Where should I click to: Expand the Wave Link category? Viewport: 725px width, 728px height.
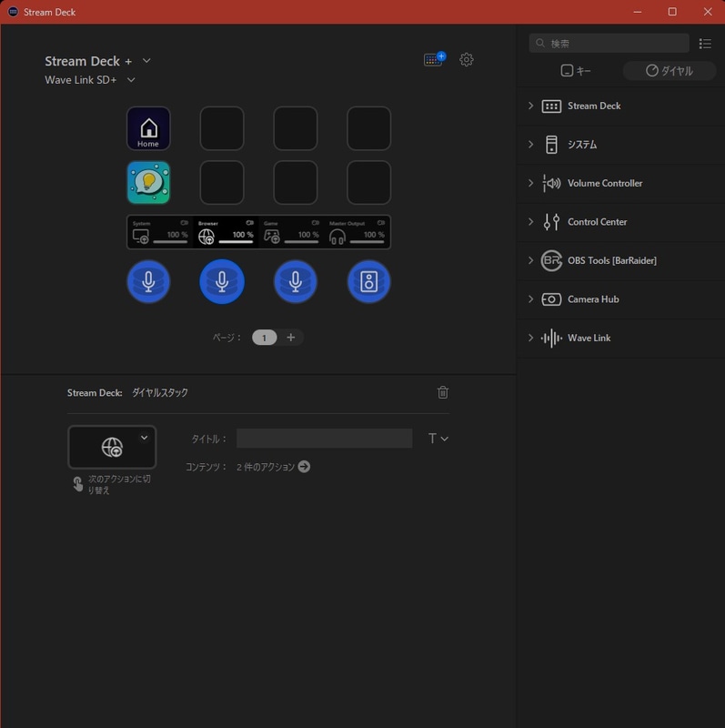(530, 338)
